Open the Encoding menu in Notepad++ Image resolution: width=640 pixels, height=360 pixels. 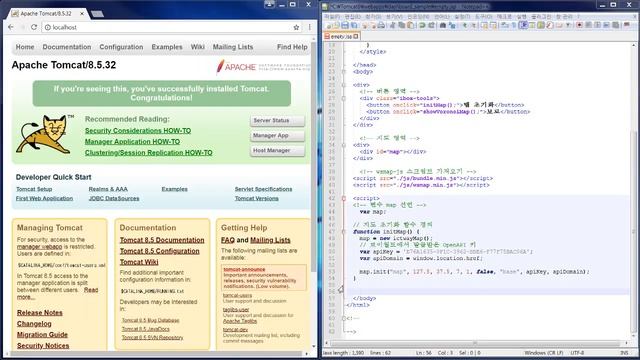(x=419, y=17)
